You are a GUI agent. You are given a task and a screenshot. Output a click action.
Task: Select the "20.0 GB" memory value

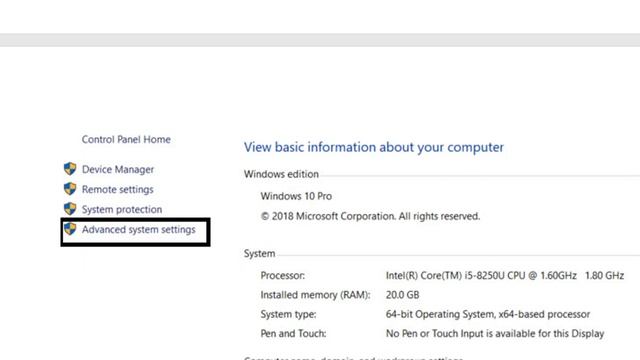(x=402, y=295)
